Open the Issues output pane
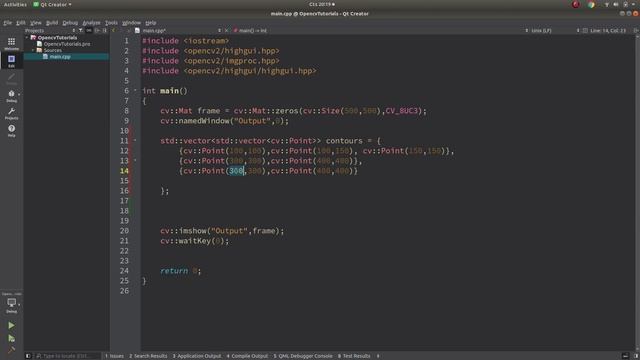The width and height of the screenshot is (640, 360). click(x=114, y=356)
